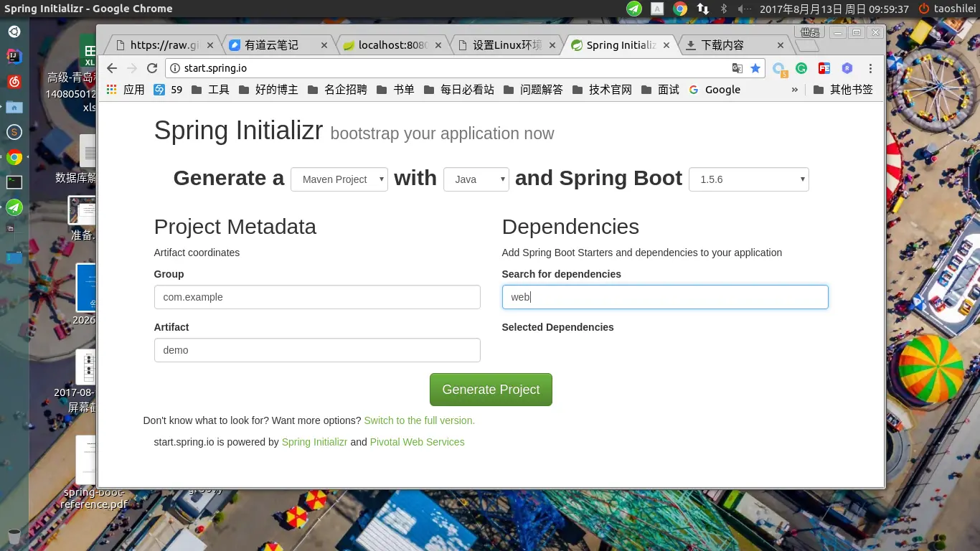
Task: Expand the hidden bookmarks chevron
Action: click(794, 90)
